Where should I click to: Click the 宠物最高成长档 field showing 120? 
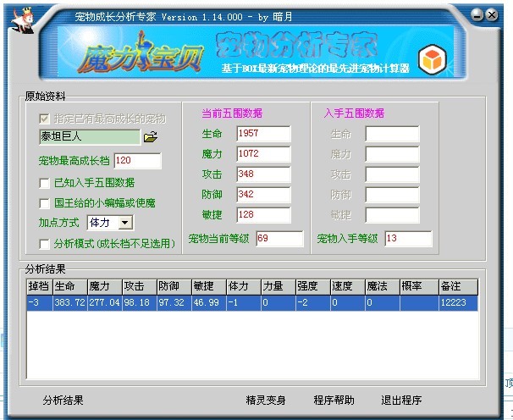click(136, 161)
